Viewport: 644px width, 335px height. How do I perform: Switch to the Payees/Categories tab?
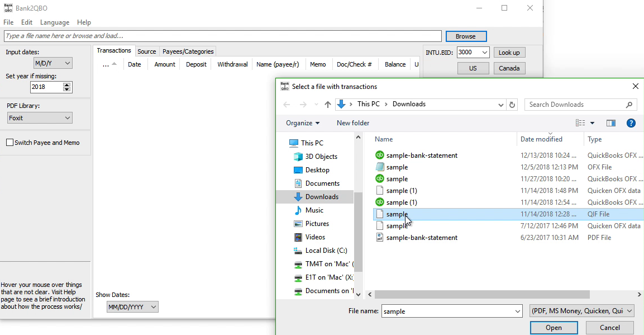coord(188,51)
